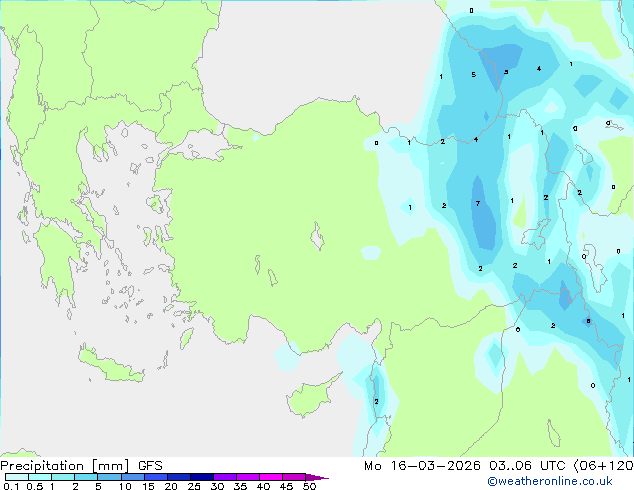634x490 pixels.
Task: Click legend scale label '30'
Action: pyautogui.click(x=217, y=486)
